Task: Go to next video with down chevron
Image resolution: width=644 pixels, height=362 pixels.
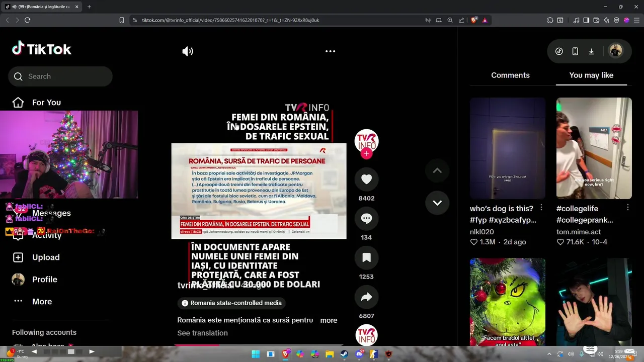Action: tap(437, 203)
